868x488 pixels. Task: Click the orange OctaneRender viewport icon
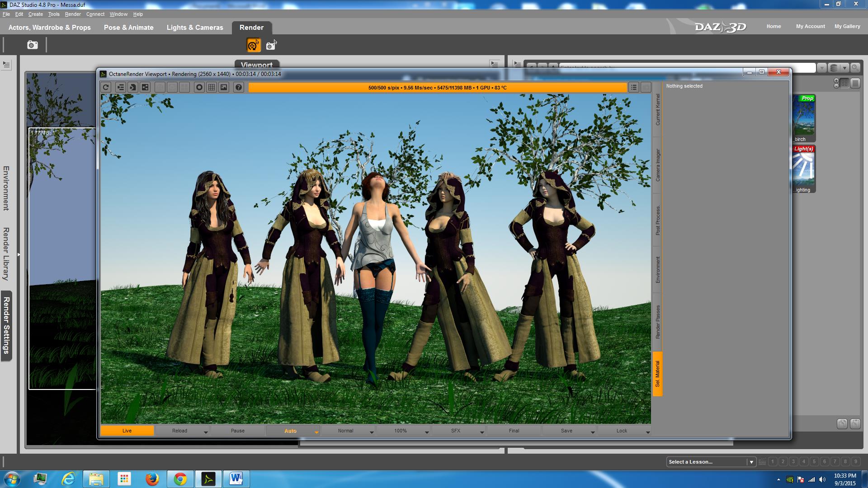pyautogui.click(x=253, y=45)
